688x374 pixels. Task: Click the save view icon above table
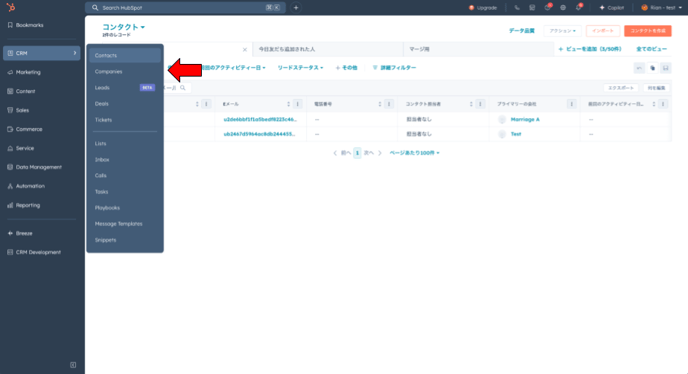666,68
